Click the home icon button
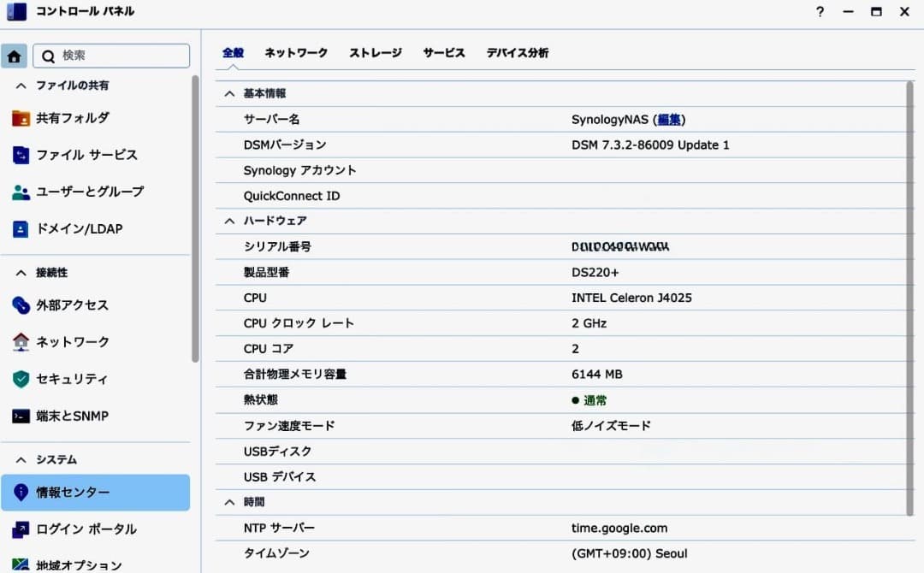This screenshot has width=924, height=573. click(x=15, y=56)
